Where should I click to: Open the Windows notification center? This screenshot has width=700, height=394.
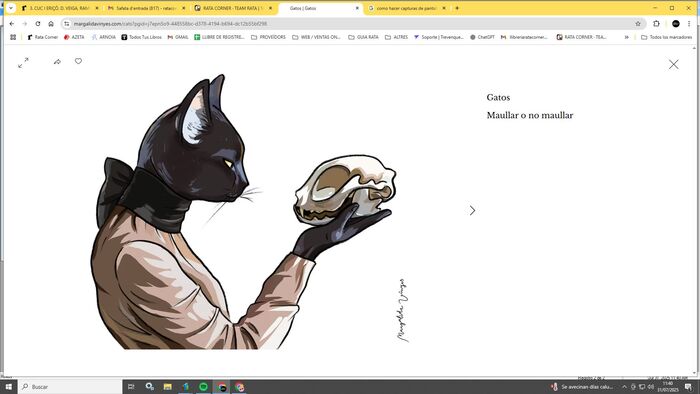point(688,387)
